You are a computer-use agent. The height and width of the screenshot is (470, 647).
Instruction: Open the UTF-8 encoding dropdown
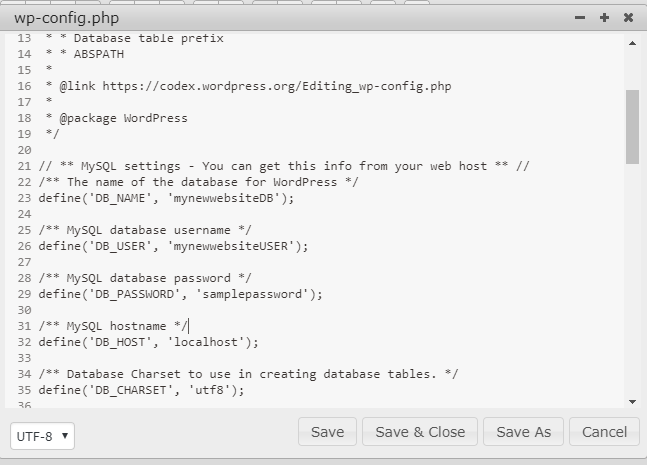(x=43, y=436)
